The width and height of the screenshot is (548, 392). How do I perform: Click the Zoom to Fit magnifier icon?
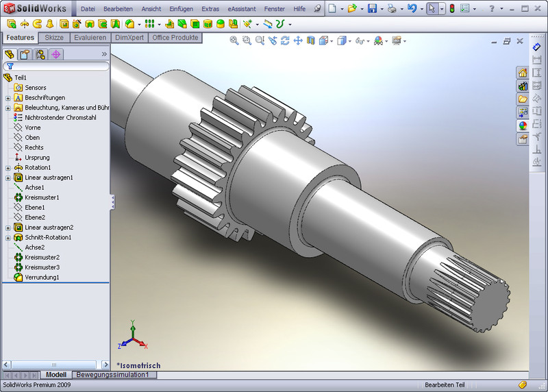coord(234,41)
